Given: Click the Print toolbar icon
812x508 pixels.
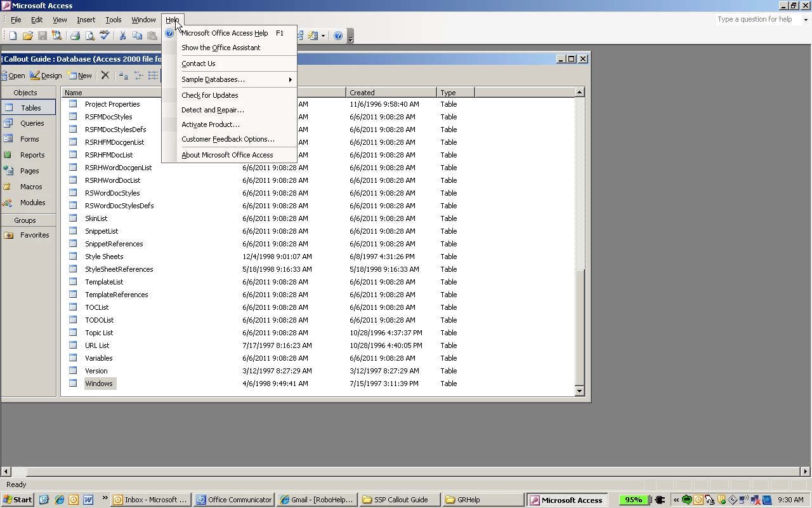Looking at the screenshot, I should (75, 36).
